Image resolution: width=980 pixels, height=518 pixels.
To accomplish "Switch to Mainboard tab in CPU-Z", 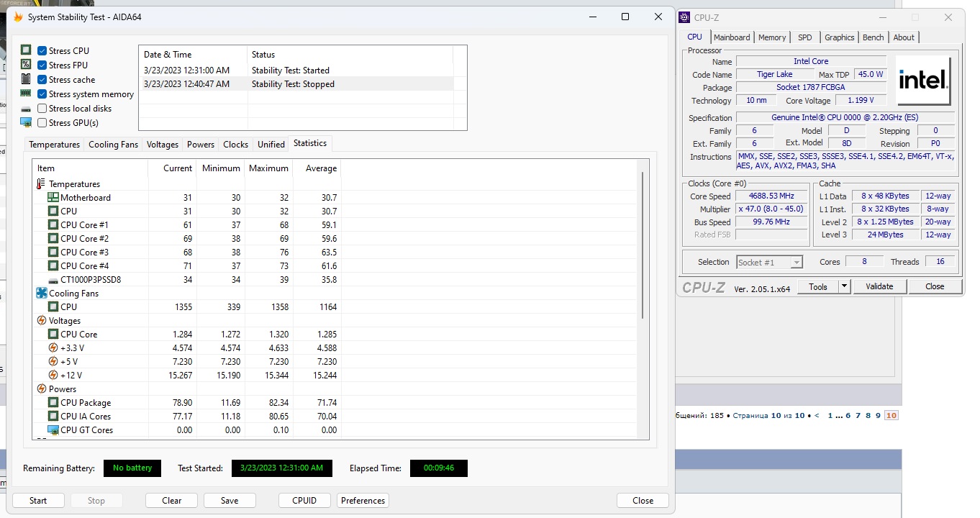I will coord(732,37).
